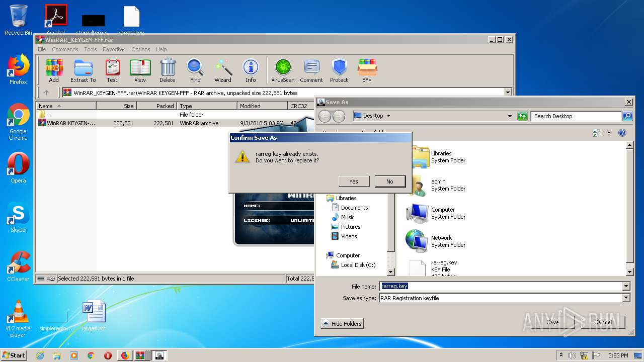Screen dimensions: 644x362
Task: Click No in Confirm Save As dialog
Action: point(390,182)
